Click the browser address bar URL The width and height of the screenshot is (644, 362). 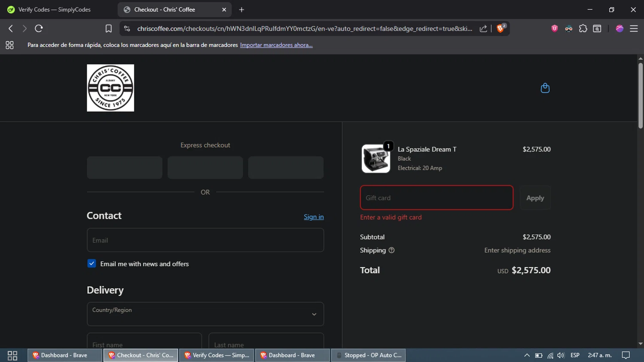click(304, 29)
